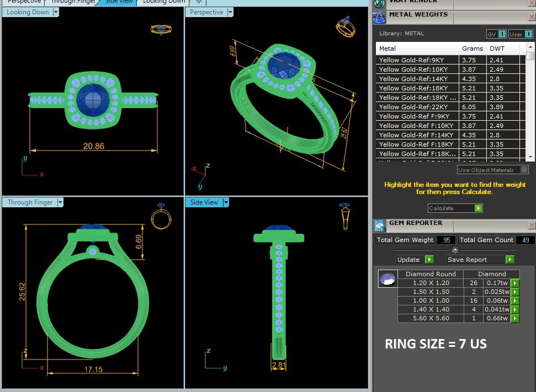The width and height of the screenshot is (536, 392).
Task: Click the round diamond gem thumbnail
Action: pos(387,279)
